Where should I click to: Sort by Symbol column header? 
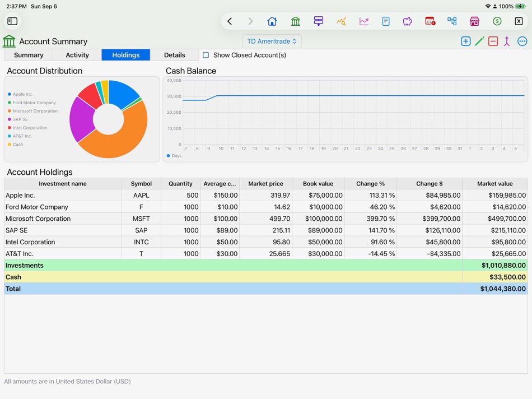[x=141, y=184]
